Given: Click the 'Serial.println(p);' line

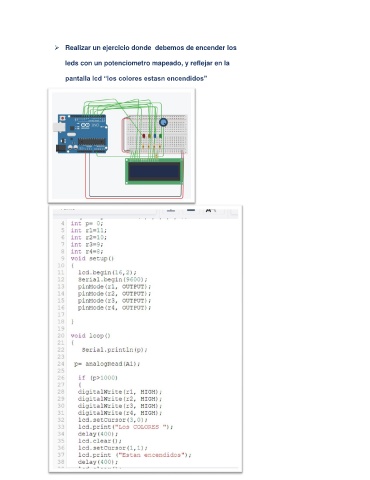Looking at the screenshot, I should (x=114, y=350).
